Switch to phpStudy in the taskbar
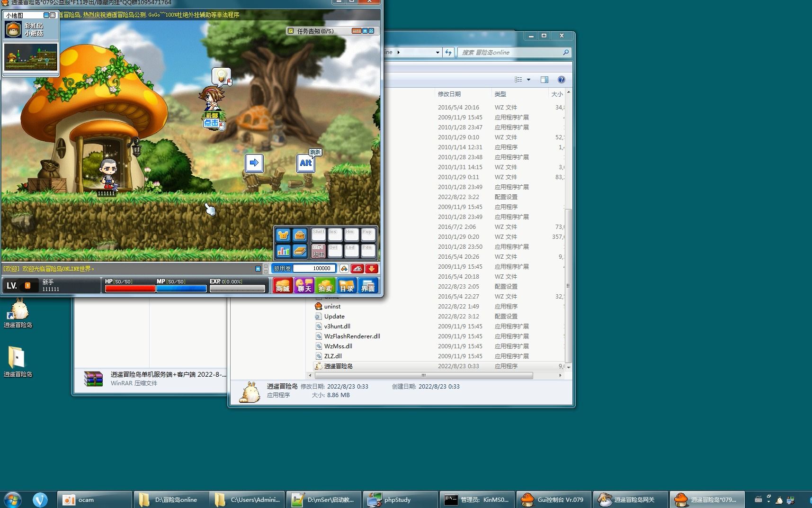Image resolution: width=812 pixels, height=508 pixels. coord(401,499)
